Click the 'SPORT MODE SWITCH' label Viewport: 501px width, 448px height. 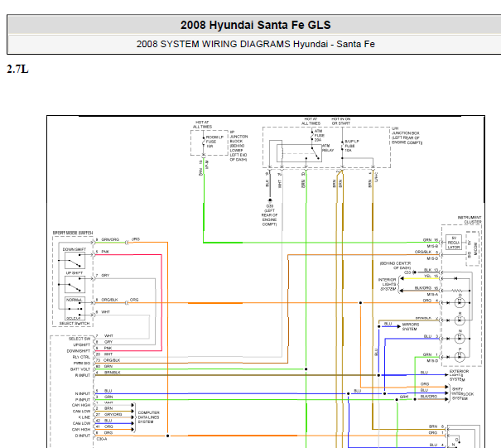pyautogui.click(x=73, y=233)
